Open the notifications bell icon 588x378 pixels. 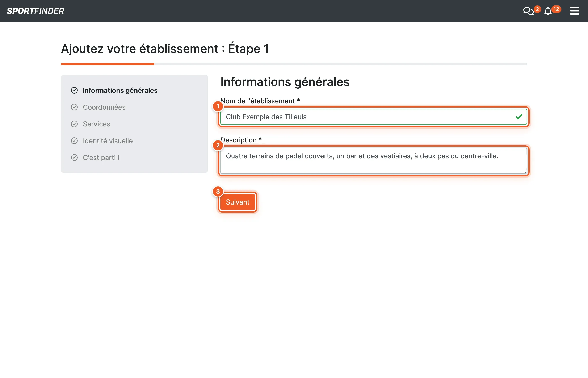click(548, 11)
